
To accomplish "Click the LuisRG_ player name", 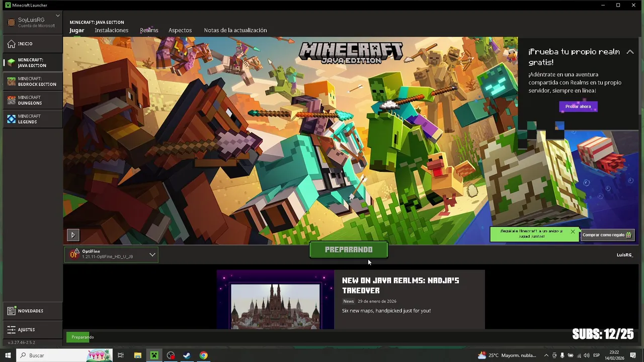I will 625,255.
